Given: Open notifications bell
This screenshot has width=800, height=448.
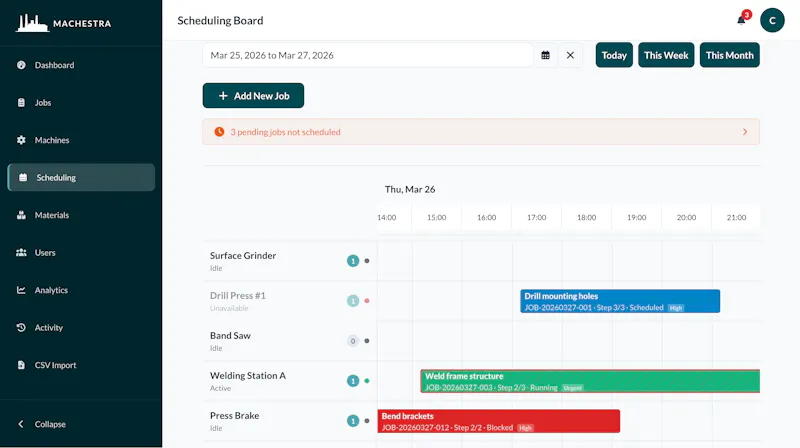Looking at the screenshot, I should click(x=741, y=20).
